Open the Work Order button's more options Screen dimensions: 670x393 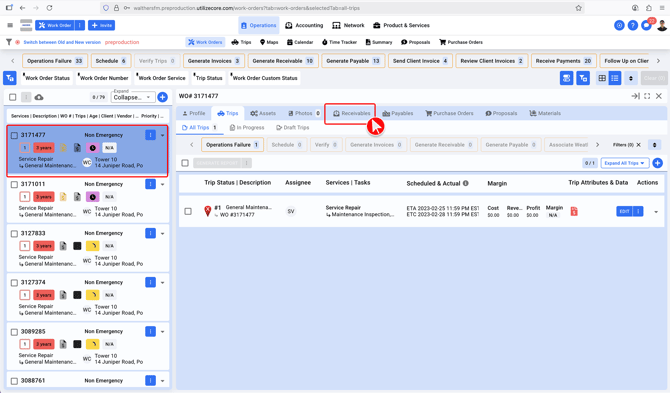[x=80, y=25]
